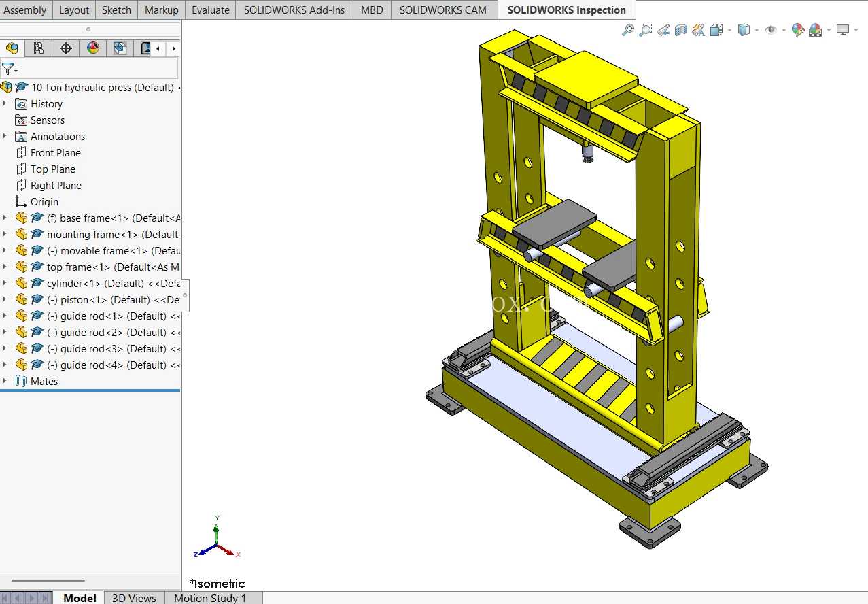Viewport: 868px width, 604px height.
Task: Select the Zoom to Area tool
Action: click(x=646, y=30)
